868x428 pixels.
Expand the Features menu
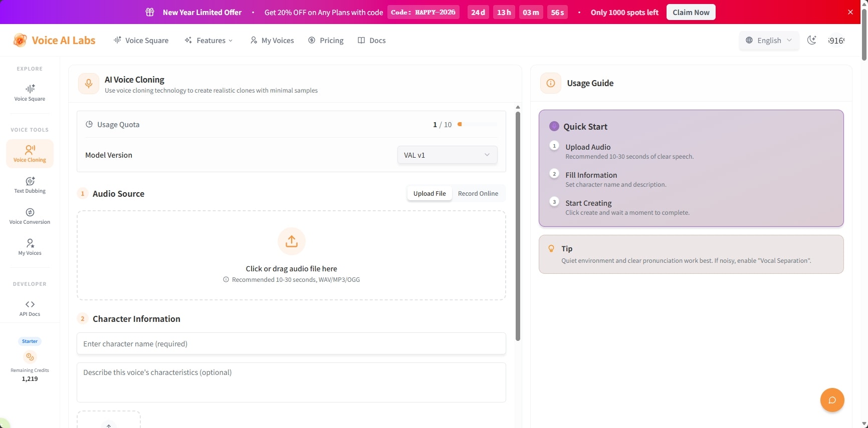click(208, 40)
